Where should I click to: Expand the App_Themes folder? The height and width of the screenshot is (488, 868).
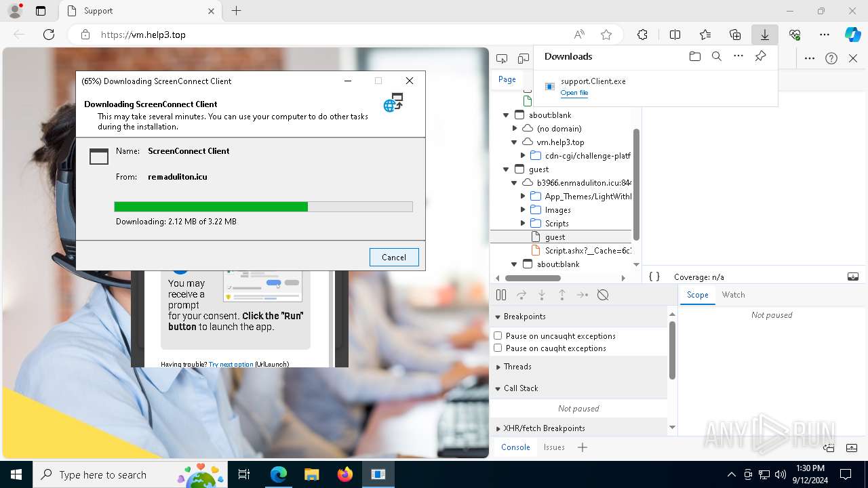(x=523, y=196)
